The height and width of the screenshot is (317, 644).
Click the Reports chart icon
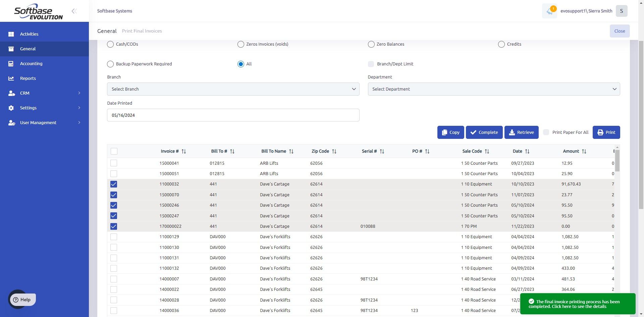(x=11, y=78)
